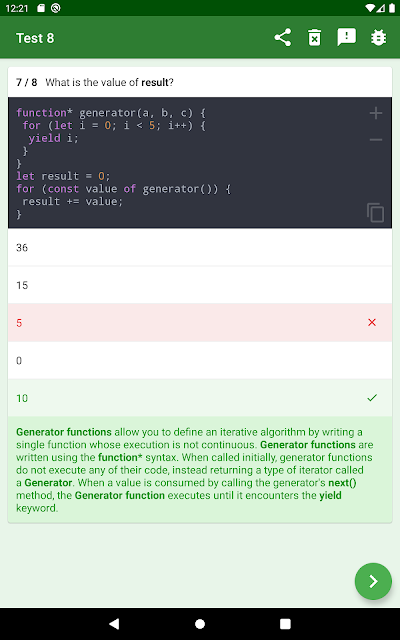
Task: Select answer option 36
Action: (x=200, y=247)
